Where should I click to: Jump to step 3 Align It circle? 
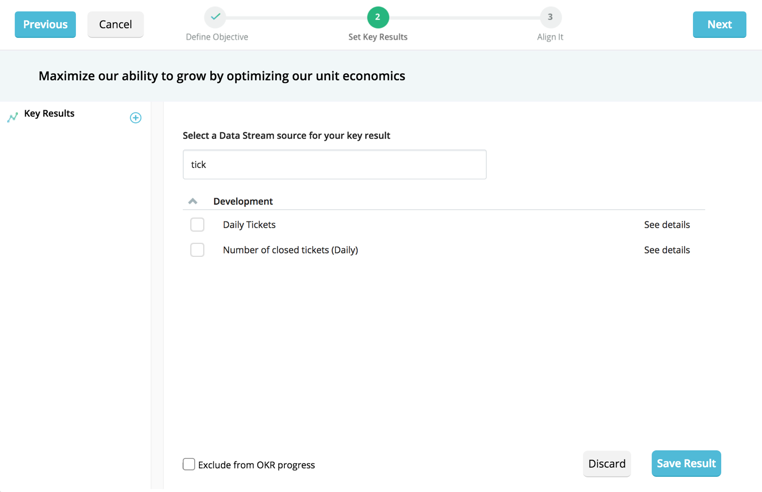pos(550,17)
